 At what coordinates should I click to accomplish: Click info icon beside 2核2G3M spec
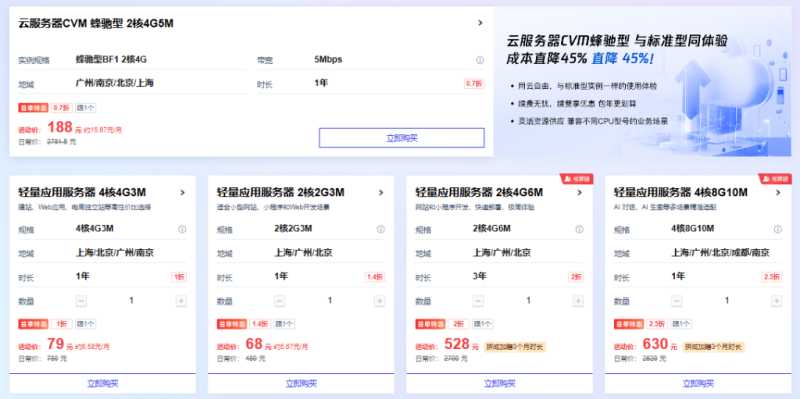click(x=381, y=229)
